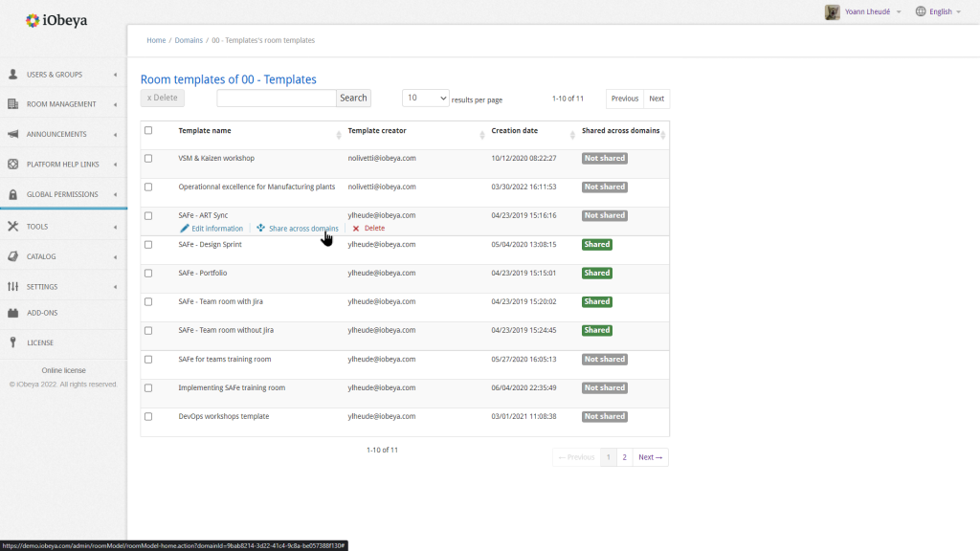Click the Share across domains icon
This screenshot has height=551, width=980.
[260, 228]
